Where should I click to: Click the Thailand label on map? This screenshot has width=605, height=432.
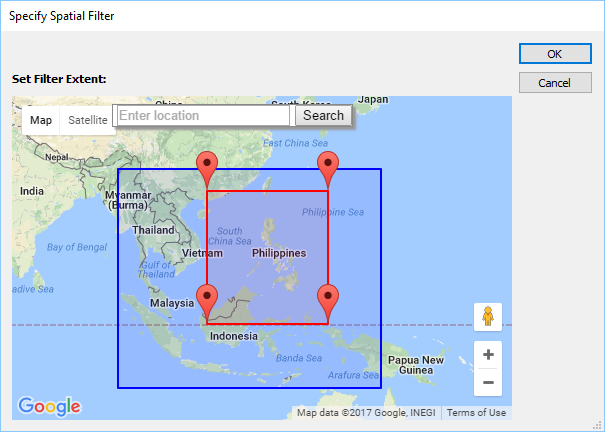click(153, 230)
